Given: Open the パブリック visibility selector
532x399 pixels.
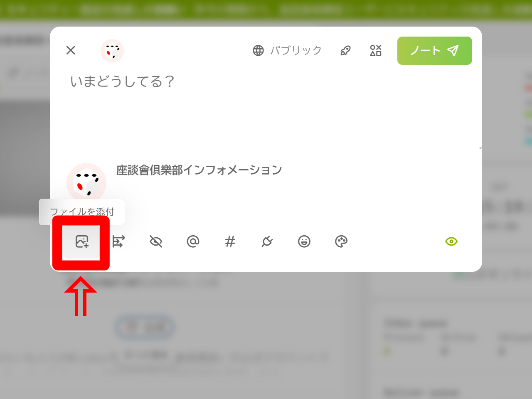Looking at the screenshot, I should tap(287, 51).
